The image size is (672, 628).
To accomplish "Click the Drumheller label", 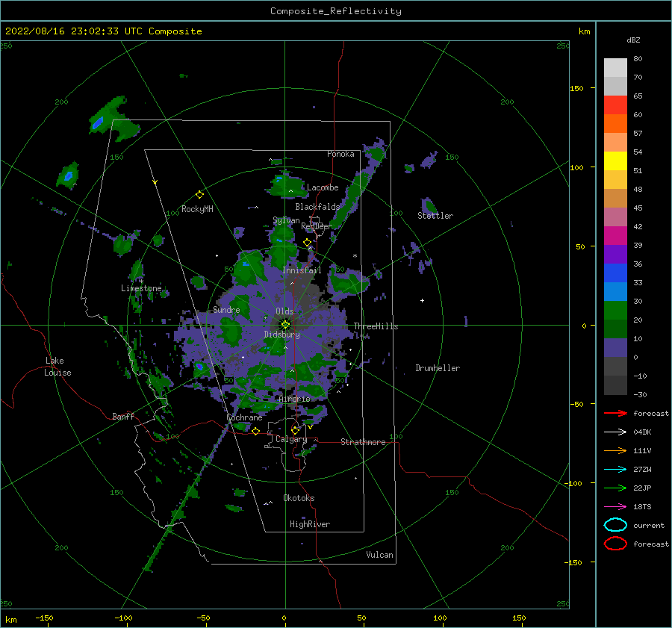I will tap(438, 368).
